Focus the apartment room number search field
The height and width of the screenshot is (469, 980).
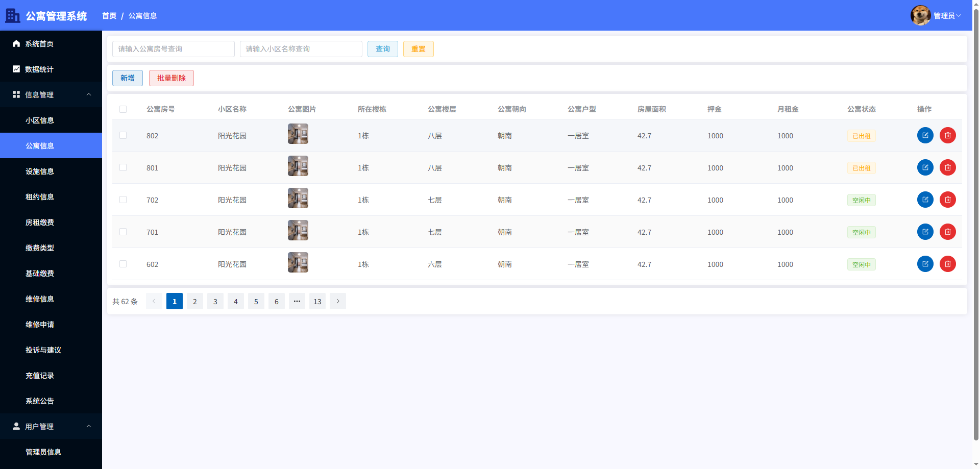174,49
